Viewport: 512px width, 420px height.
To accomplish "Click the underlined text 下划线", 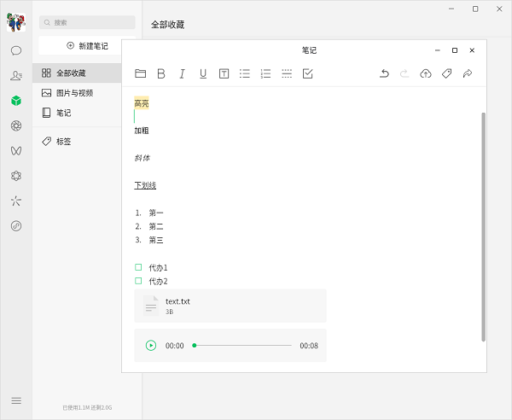I will coord(145,185).
